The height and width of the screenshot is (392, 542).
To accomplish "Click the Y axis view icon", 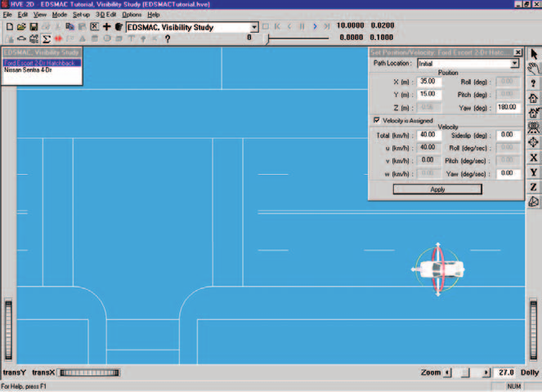I will click(x=533, y=172).
